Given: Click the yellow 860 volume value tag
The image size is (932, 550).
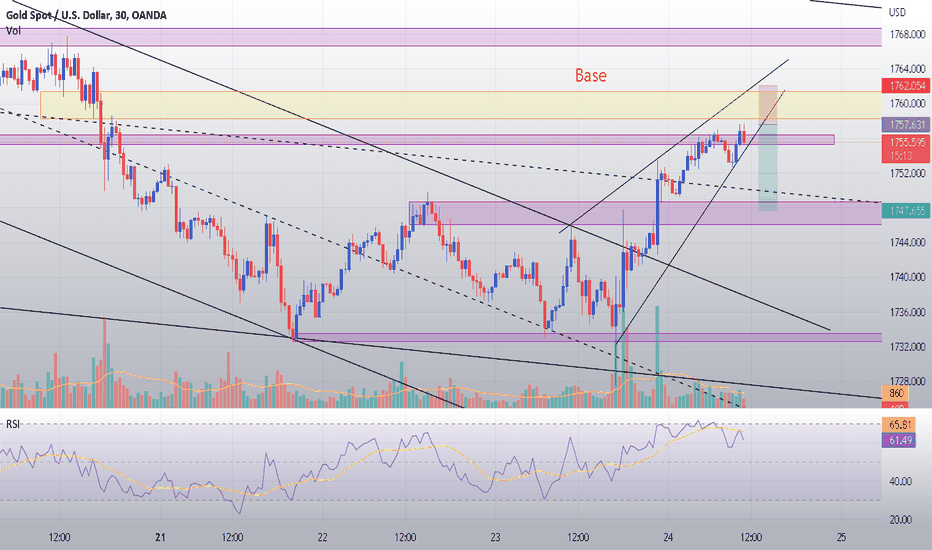Looking at the screenshot, I should coord(896,394).
